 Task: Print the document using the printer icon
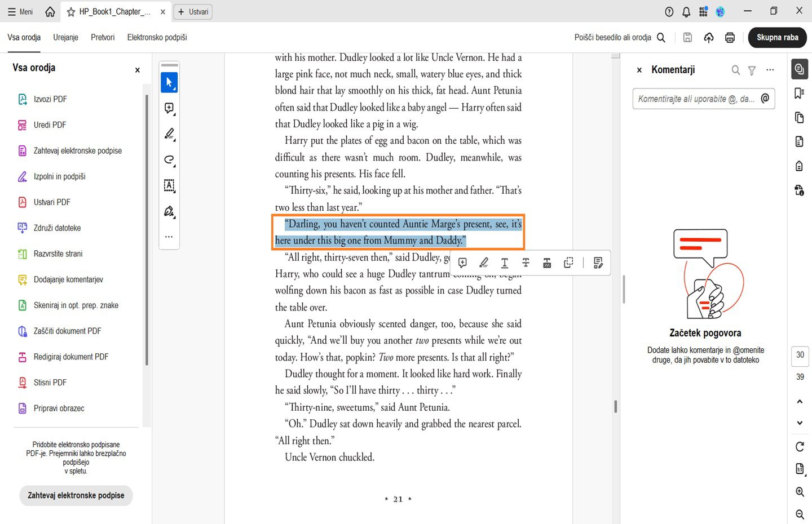tap(730, 37)
